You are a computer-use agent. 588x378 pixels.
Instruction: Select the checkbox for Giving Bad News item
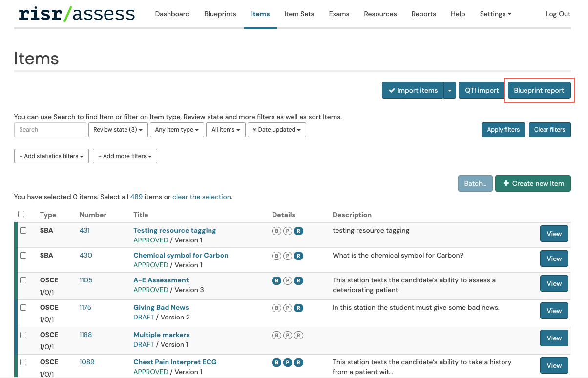(x=23, y=308)
